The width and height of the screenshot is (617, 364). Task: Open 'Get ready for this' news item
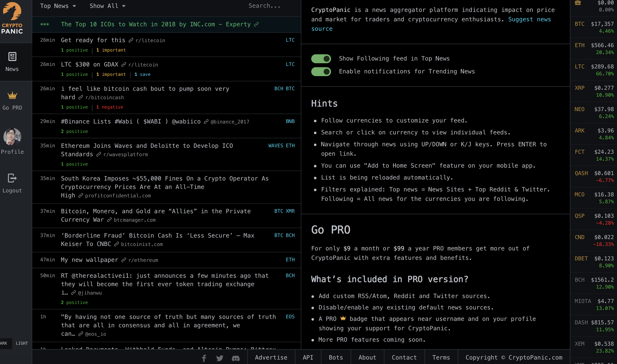point(93,40)
